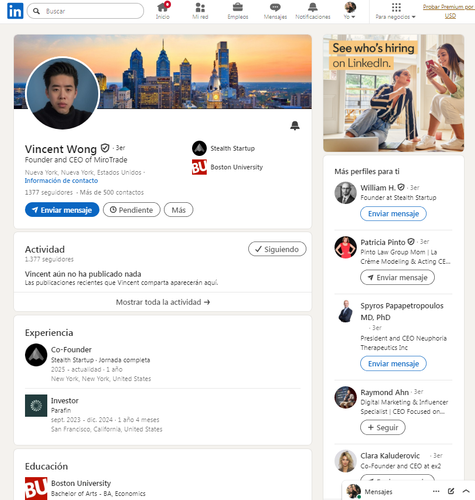Screen dimensions: 475x500
Task: Open the LinkedIn home logo
Action: click(15, 11)
